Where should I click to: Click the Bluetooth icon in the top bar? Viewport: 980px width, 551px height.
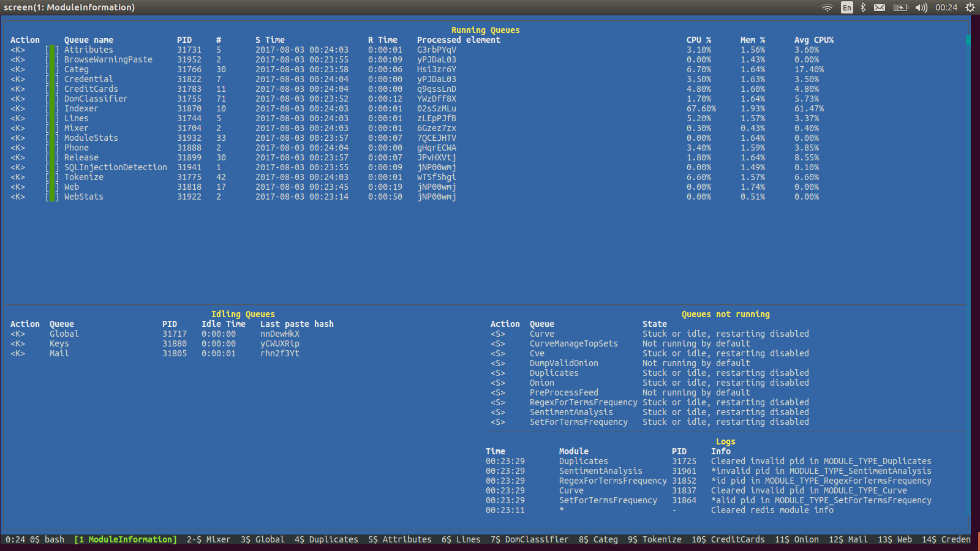coord(863,7)
